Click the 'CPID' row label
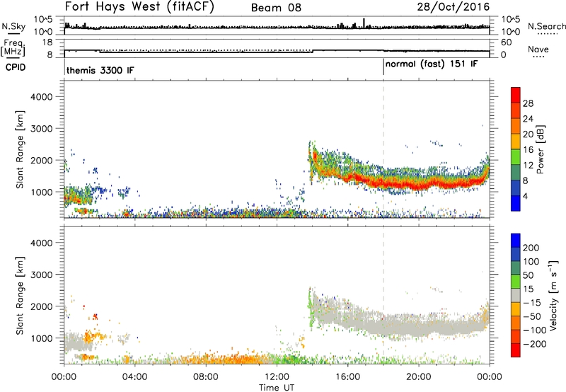 [16, 67]
